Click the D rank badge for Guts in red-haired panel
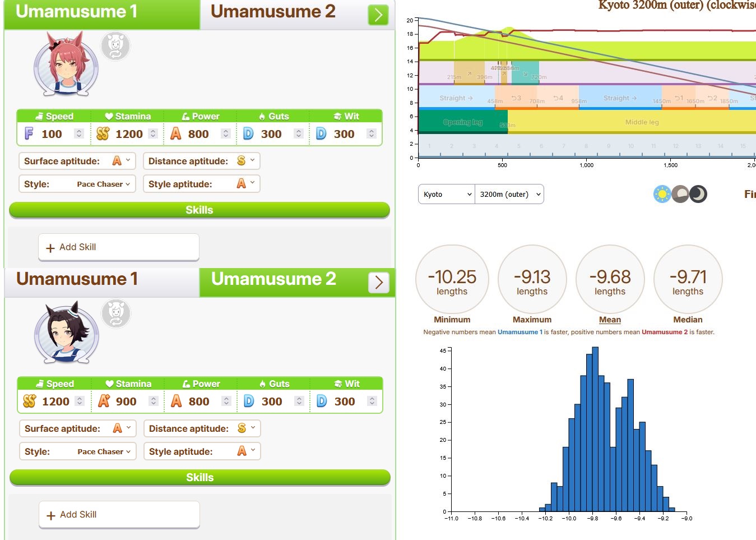The width and height of the screenshot is (756, 540). 248,133
